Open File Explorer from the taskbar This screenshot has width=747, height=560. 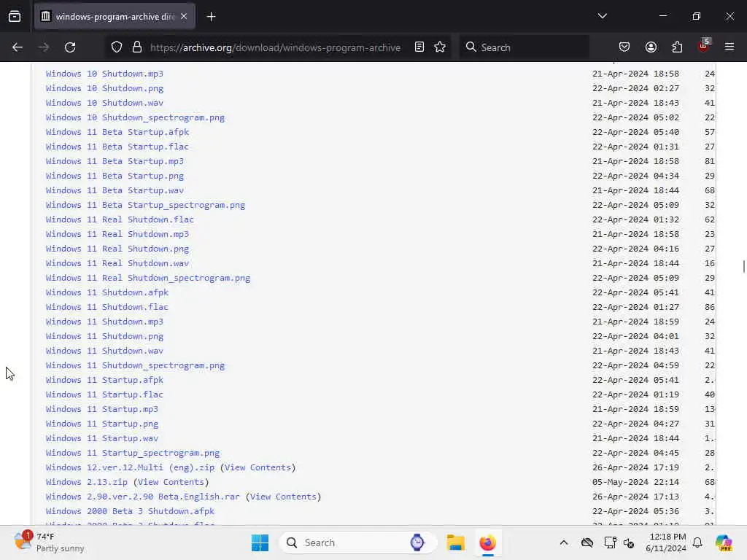pos(455,542)
